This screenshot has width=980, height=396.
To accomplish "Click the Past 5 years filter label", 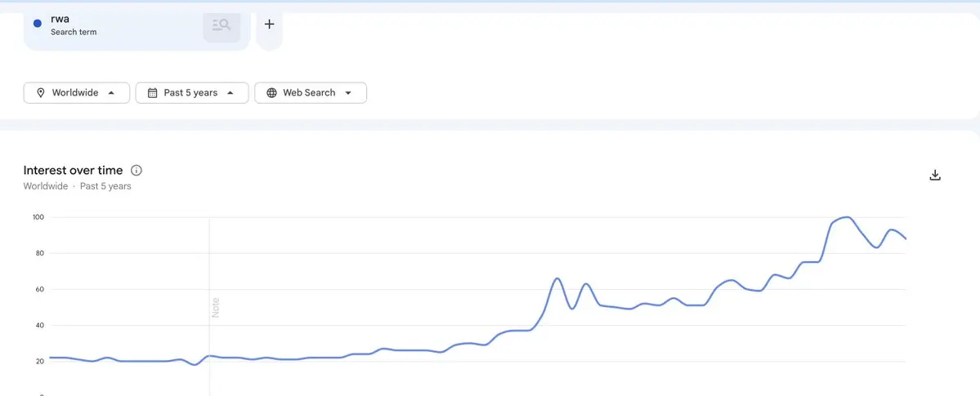I will click(x=190, y=93).
